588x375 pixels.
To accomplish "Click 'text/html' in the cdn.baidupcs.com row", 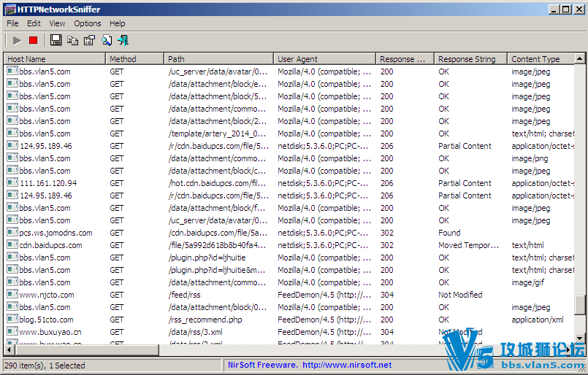I will (527, 245).
